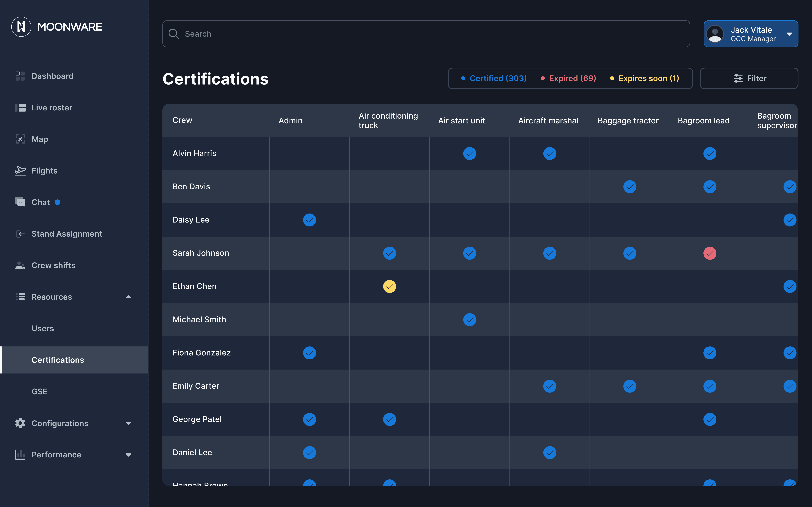This screenshot has height=507, width=812.
Task: Click the Live roster sidebar icon
Action: 20,108
